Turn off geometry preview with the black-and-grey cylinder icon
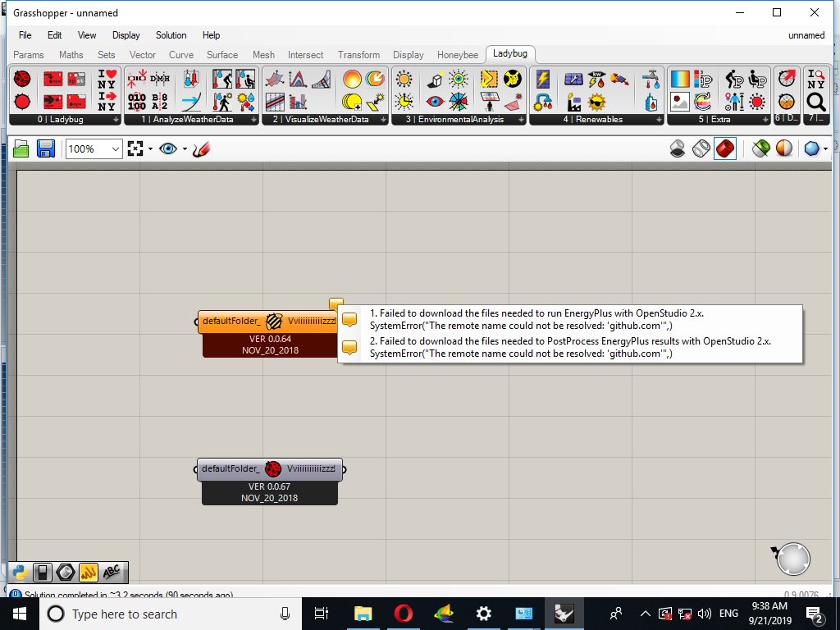Viewport: 840px width, 630px height. (677, 148)
